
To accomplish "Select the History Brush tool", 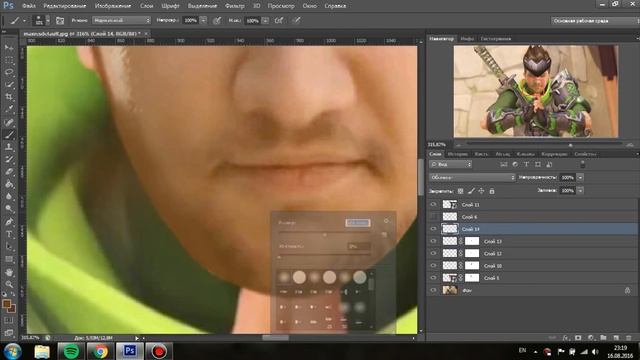I will [9, 160].
